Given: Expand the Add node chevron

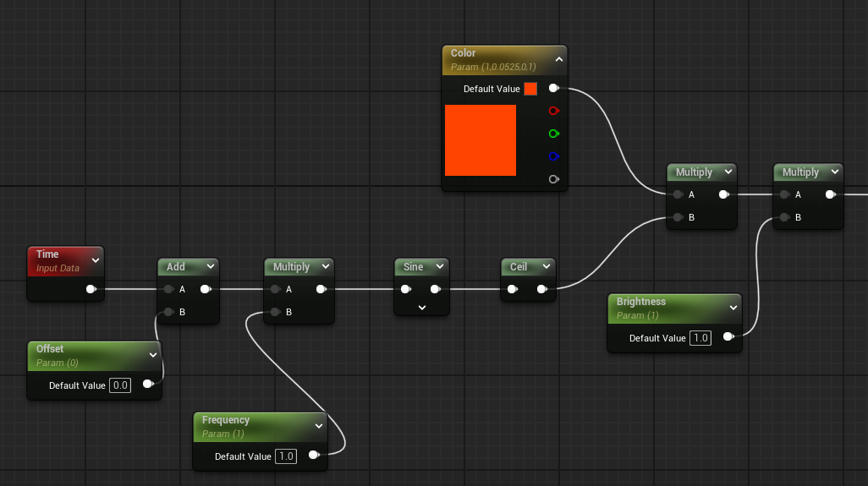Looking at the screenshot, I should (x=211, y=266).
